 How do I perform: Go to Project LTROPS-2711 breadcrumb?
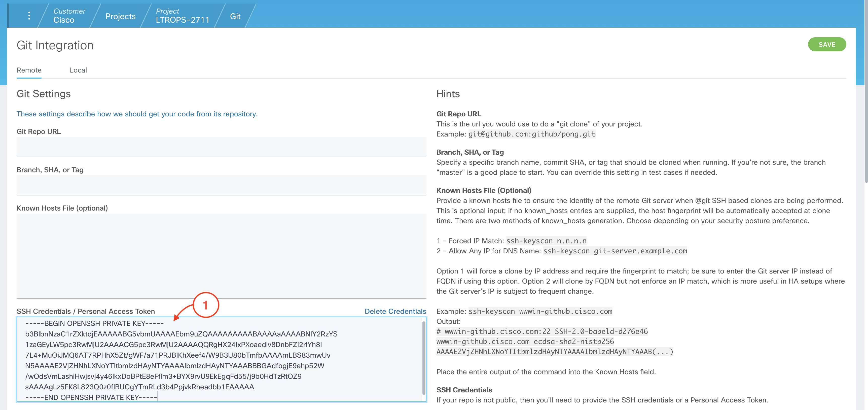pos(182,16)
